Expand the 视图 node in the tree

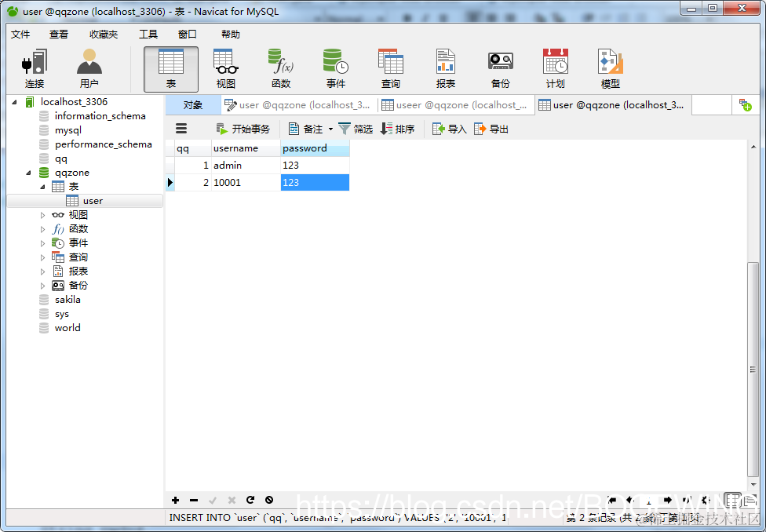pos(42,215)
